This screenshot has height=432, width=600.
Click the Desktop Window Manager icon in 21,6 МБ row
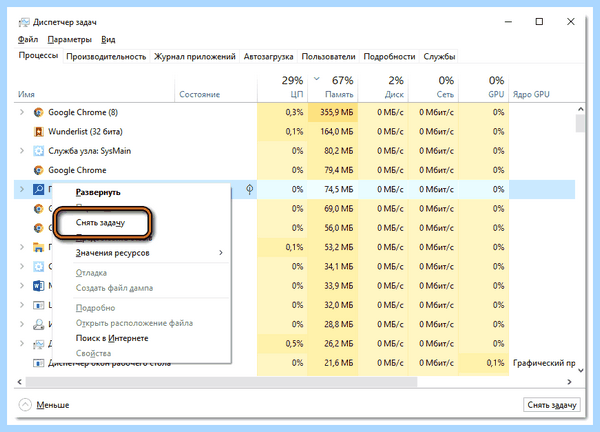click(38, 363)
